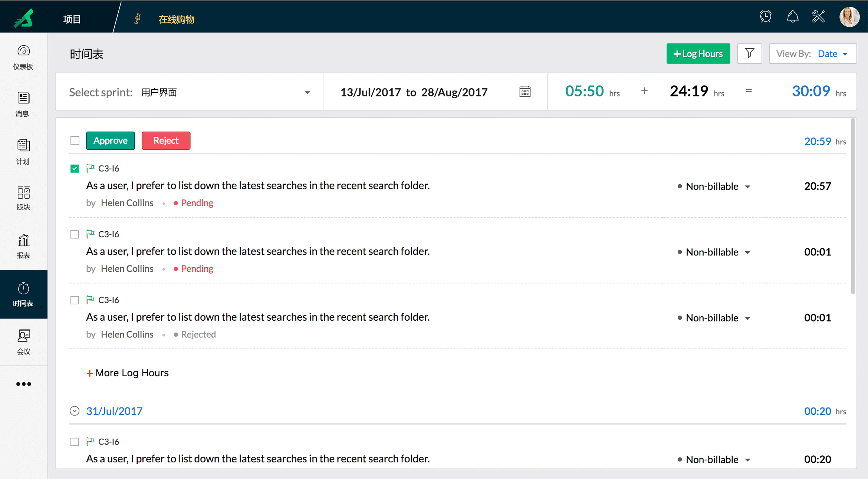Open the calendar date picker icon
Screen dimensions: 868x479
525,92
